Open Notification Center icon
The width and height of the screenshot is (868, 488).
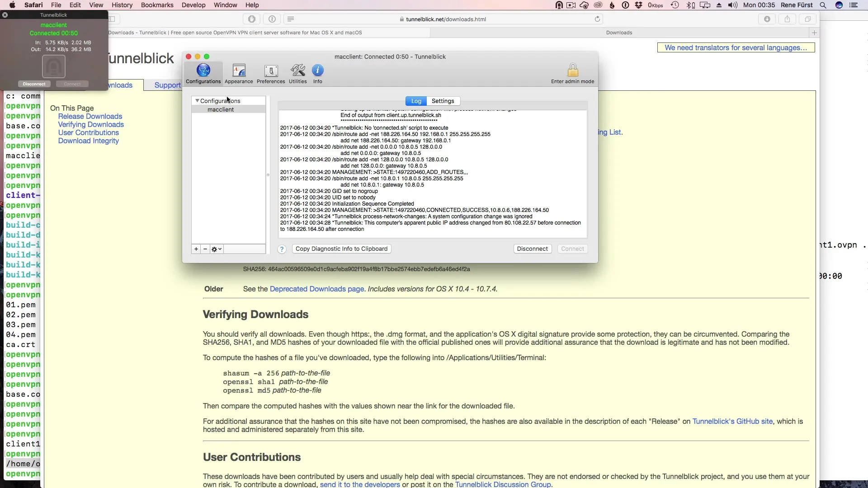[x=854, y=5]
